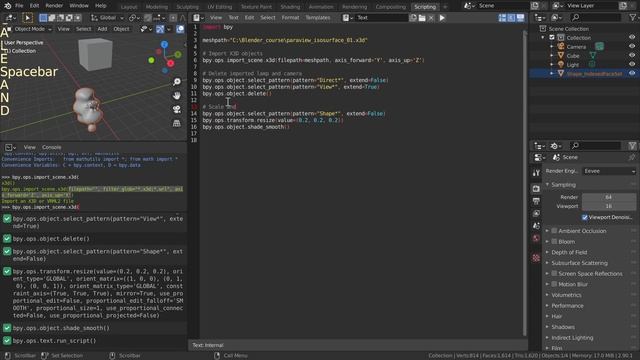
Task: Adjust the Viewport samples field showing 16
Action: [608, 206]
